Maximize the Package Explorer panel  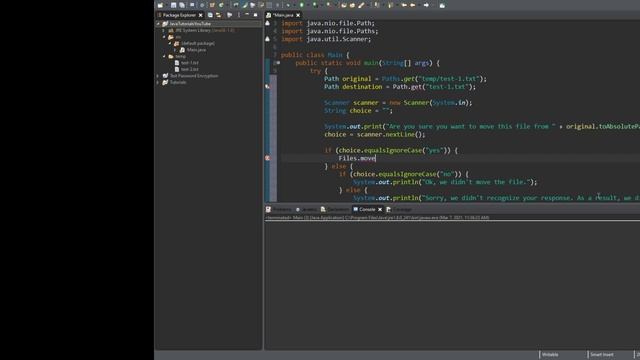pos(256,15)
